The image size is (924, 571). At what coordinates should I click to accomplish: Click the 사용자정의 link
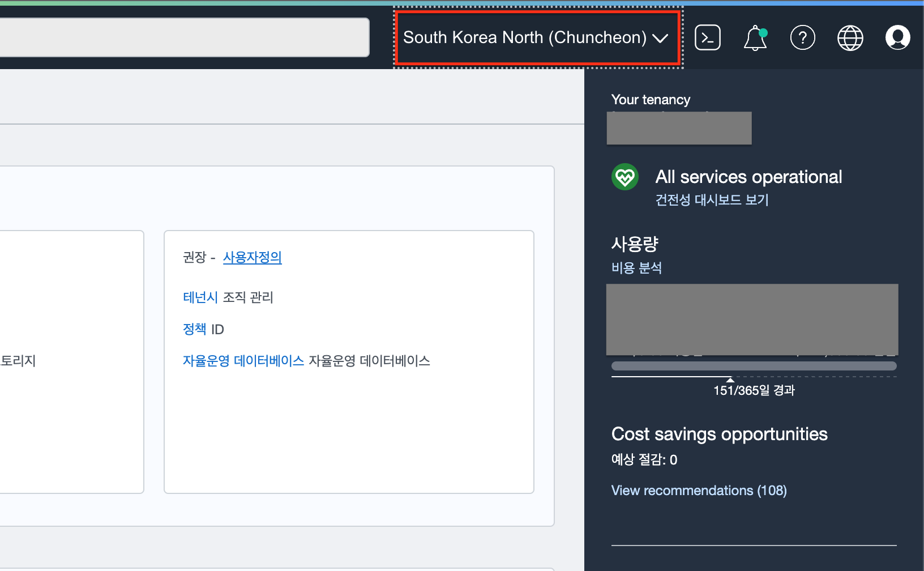252,258
